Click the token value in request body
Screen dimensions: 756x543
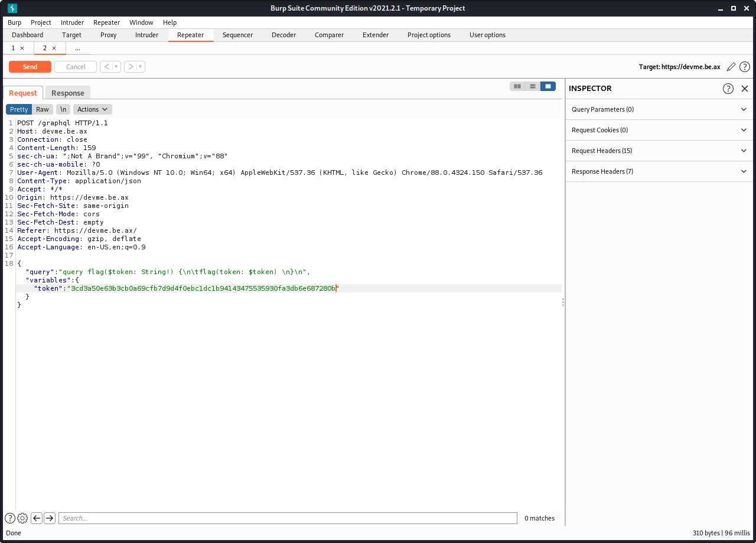[203, 288]
